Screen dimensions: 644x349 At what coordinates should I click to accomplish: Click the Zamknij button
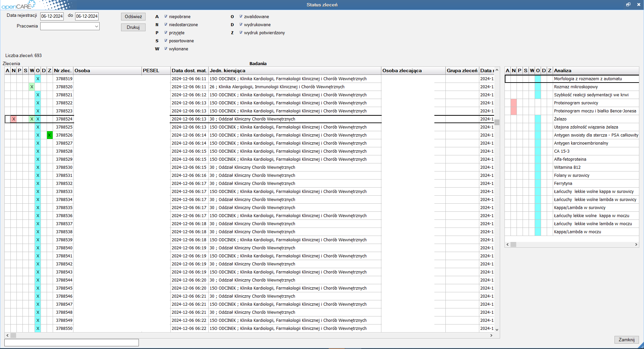626,340
